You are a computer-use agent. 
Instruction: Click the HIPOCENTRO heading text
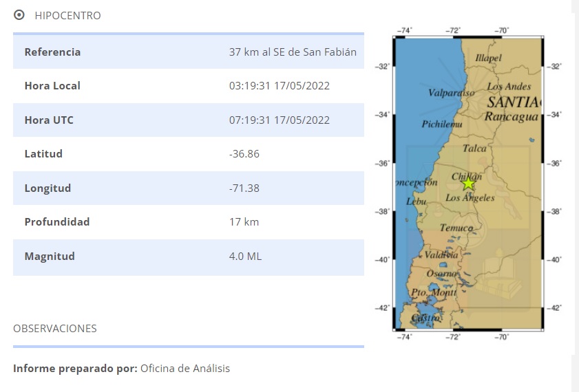(x=67, y=16)
